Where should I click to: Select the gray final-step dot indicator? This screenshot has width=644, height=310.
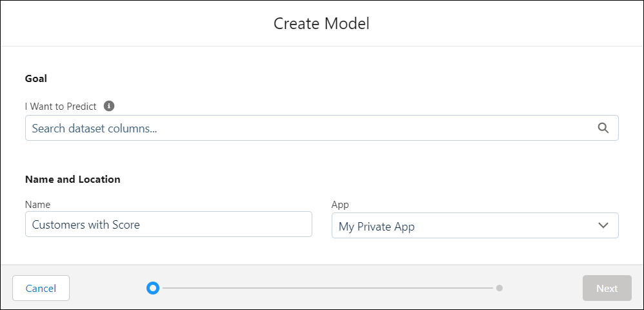click(499, 288)
